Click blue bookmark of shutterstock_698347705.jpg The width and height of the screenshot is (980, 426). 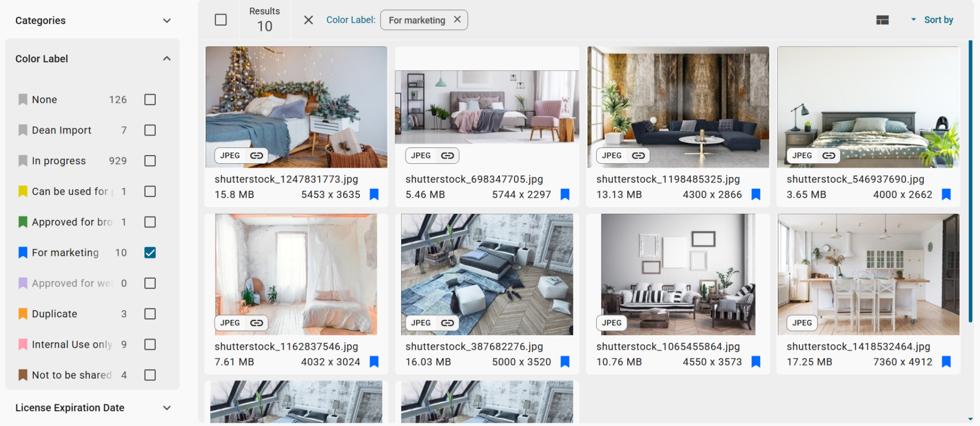coord(565,195)
